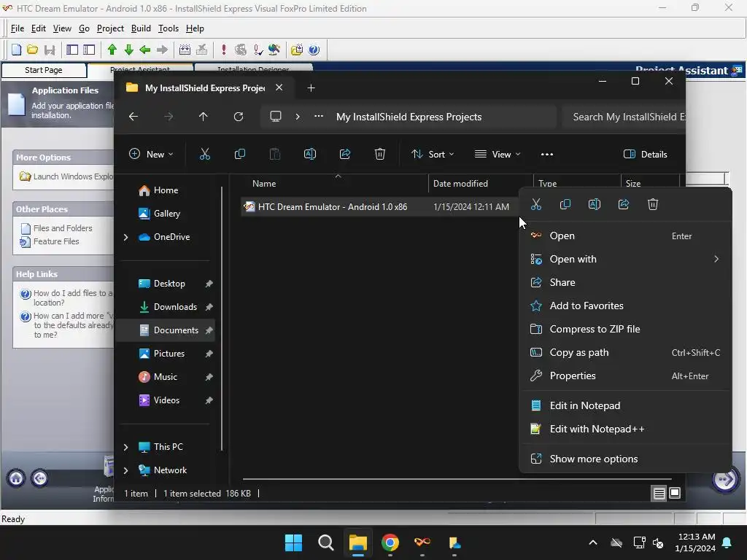Switch to details list view icon in Explorer status bar
The height and width of the screenshot is (560, 747).
point(659,494)
